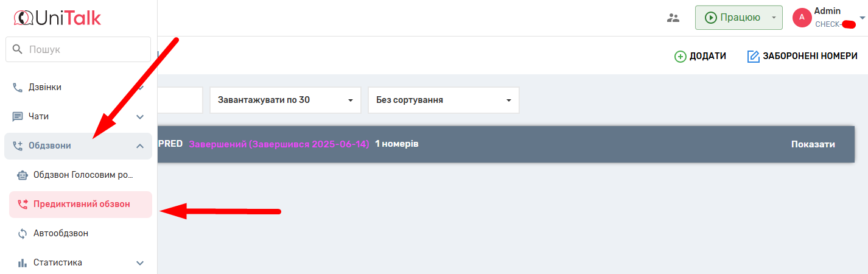868x274 pixels.
Task: Click the users group icon in header
Action: [673, 18]
